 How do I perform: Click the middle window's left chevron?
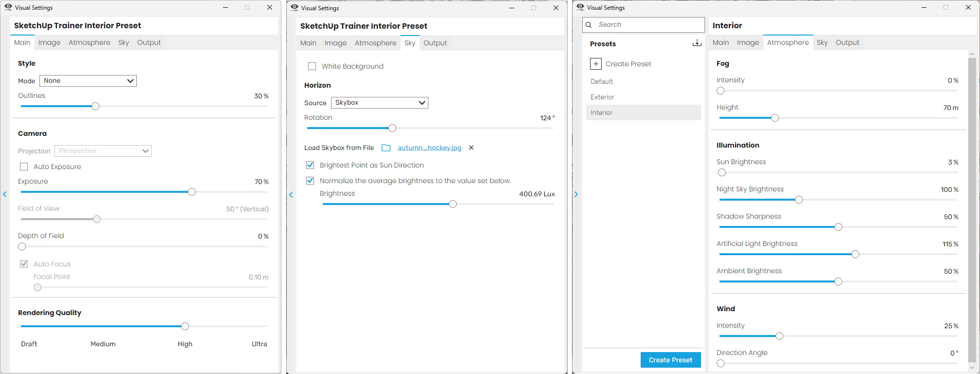(291, 195)
